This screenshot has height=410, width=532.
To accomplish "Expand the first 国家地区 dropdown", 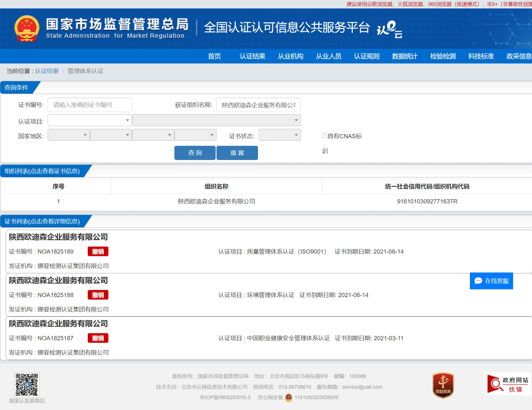I will pos(69,135).
